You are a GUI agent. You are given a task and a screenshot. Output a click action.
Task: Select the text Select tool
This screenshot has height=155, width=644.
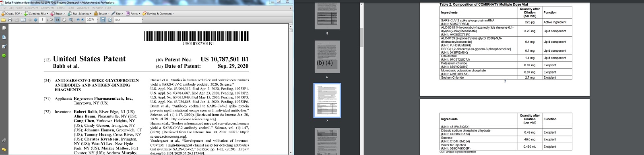pos(58,19)
